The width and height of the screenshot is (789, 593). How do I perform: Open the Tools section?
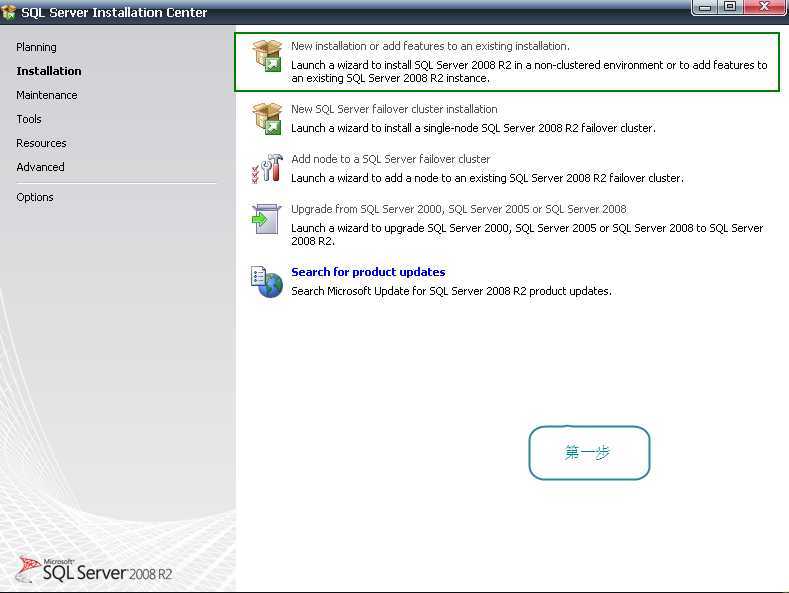(x=29, y=119)
